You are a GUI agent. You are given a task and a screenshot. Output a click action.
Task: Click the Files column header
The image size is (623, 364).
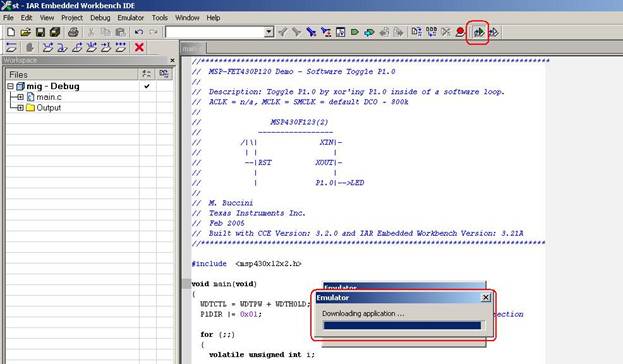coord(72,75)
